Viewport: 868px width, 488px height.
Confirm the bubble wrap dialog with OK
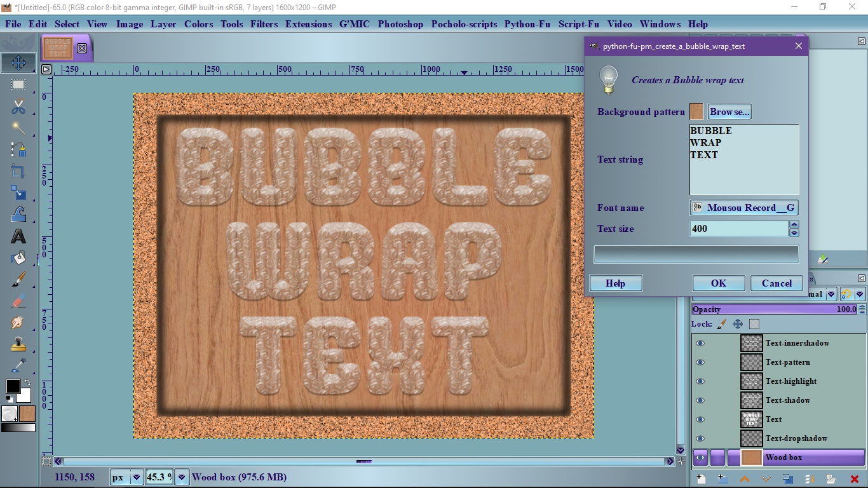pos(718,283)
